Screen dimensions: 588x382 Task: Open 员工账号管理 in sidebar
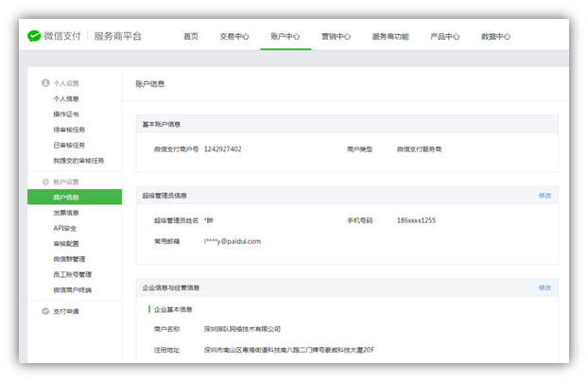pos(73,274)
